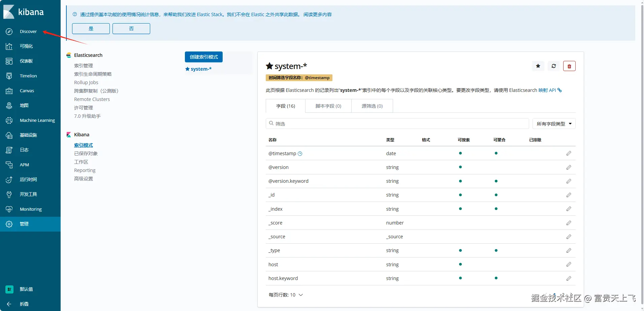Open Discover from the sidebar
644x311 pixels.
click(x=28, y=31)
